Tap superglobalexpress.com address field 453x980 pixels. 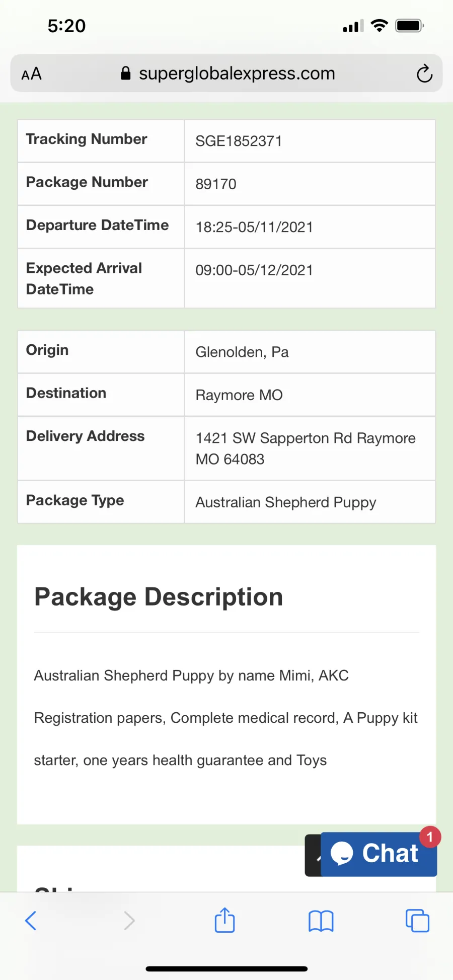(226, 73)
